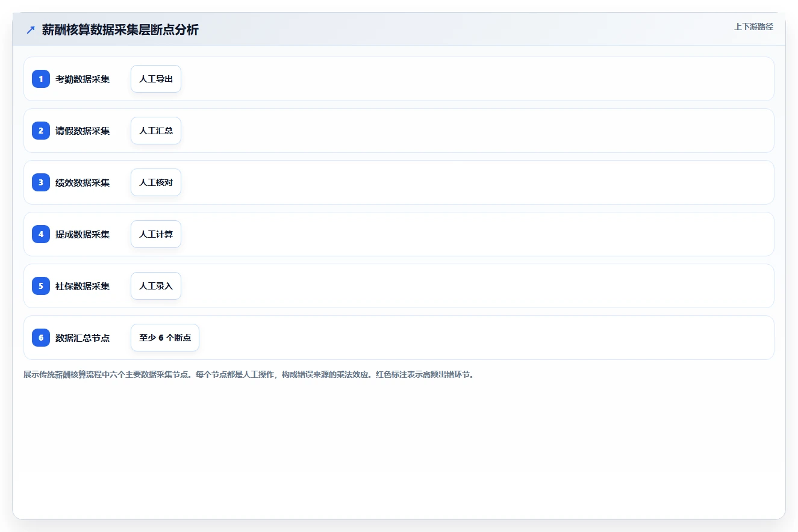
Task: Select step number 3 badge
Action: click(x=41, y=182)
